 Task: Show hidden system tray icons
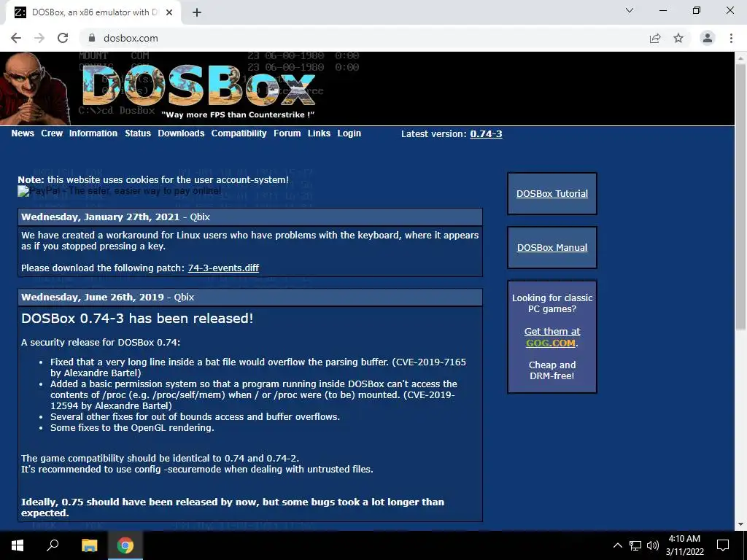[x=617, y=545]
